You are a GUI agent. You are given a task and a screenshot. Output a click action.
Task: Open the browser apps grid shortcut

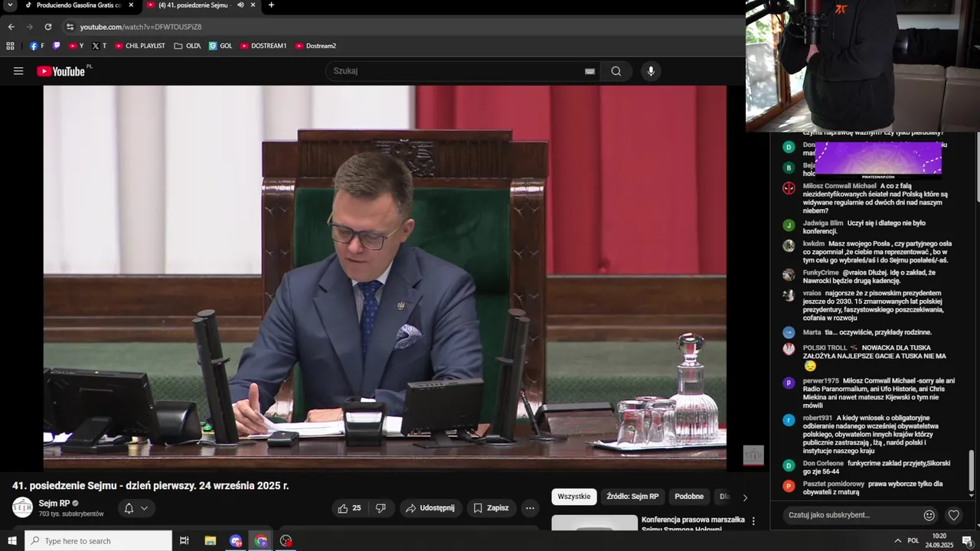(x=10, y=46)
